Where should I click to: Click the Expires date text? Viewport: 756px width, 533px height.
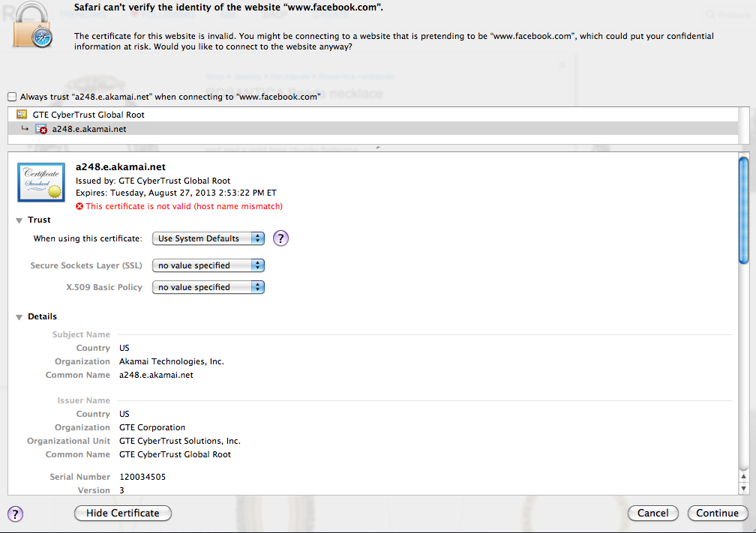176,193
